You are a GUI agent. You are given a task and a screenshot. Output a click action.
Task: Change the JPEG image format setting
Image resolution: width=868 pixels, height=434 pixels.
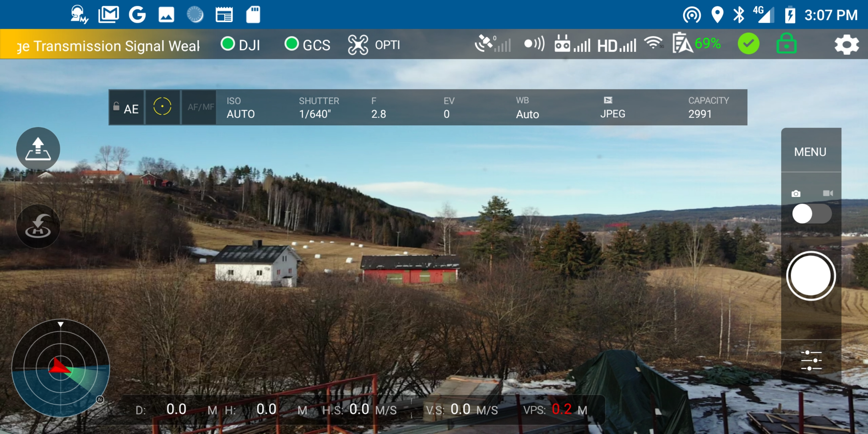pyautogui.click(x=612, y=108)
